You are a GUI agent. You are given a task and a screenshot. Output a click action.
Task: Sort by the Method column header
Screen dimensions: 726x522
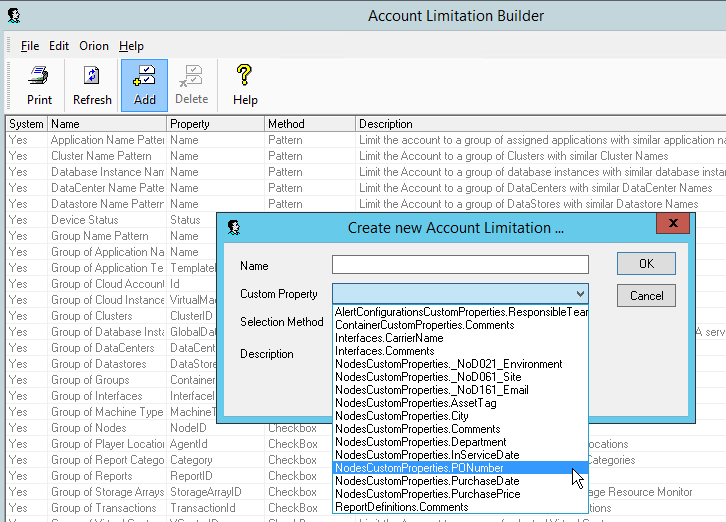click(310, 124)
